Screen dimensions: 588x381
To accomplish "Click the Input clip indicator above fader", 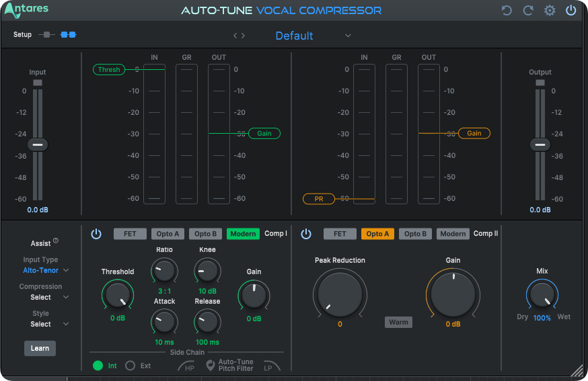I will click(38, 83).
